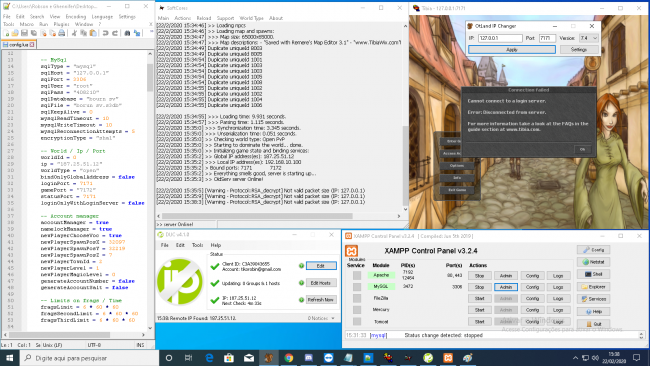This screenshot has height=366, width=650.
Task: Toggle the MySQL service checkbox in XAMPP
Action: [x=357, y=286]
